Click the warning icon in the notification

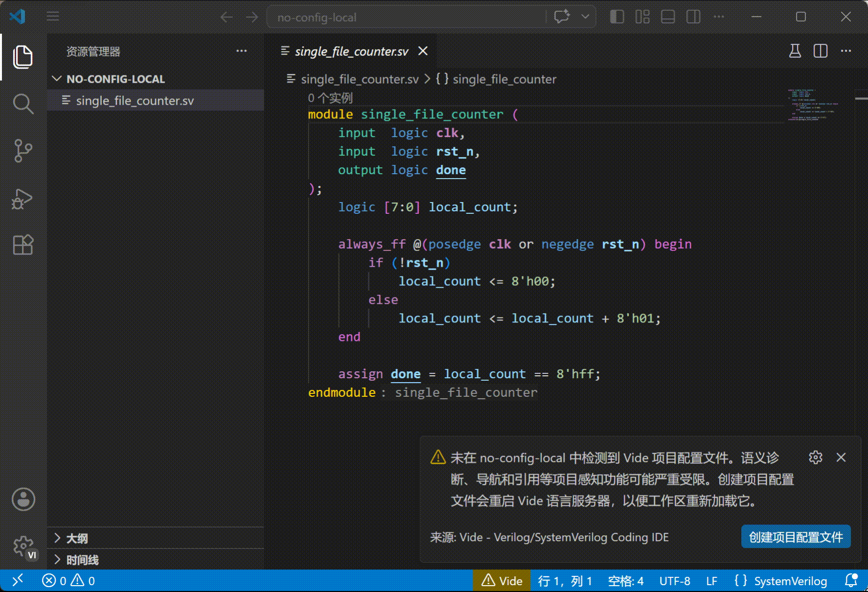[438, 457]
